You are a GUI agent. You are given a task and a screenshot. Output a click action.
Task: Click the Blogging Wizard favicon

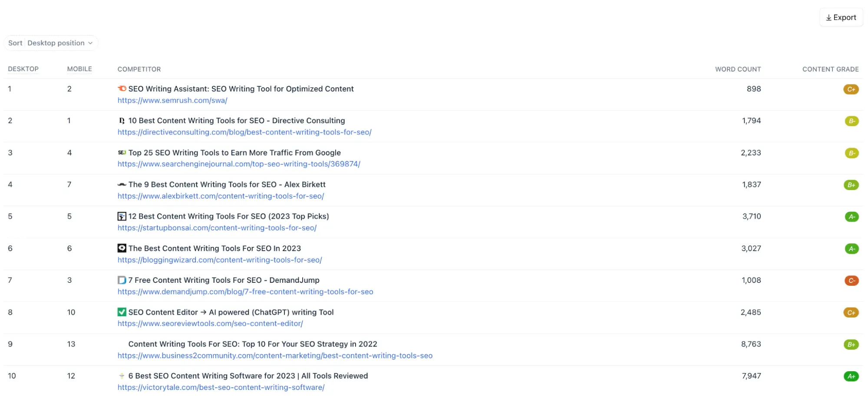coord(122,248)
